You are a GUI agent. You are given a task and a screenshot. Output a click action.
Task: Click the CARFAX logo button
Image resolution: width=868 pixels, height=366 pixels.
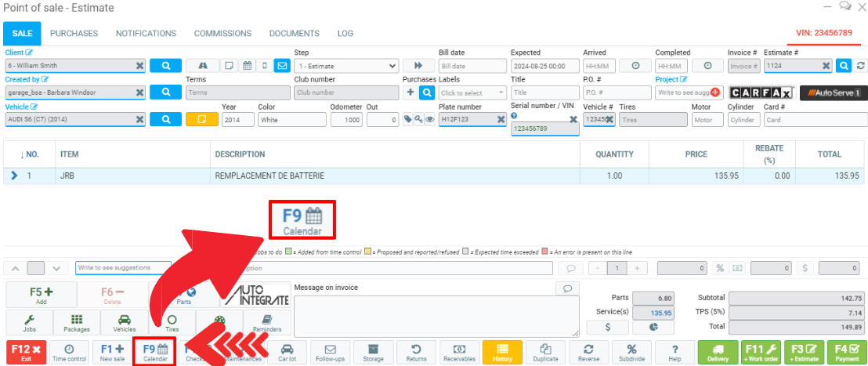coord(761,92)
